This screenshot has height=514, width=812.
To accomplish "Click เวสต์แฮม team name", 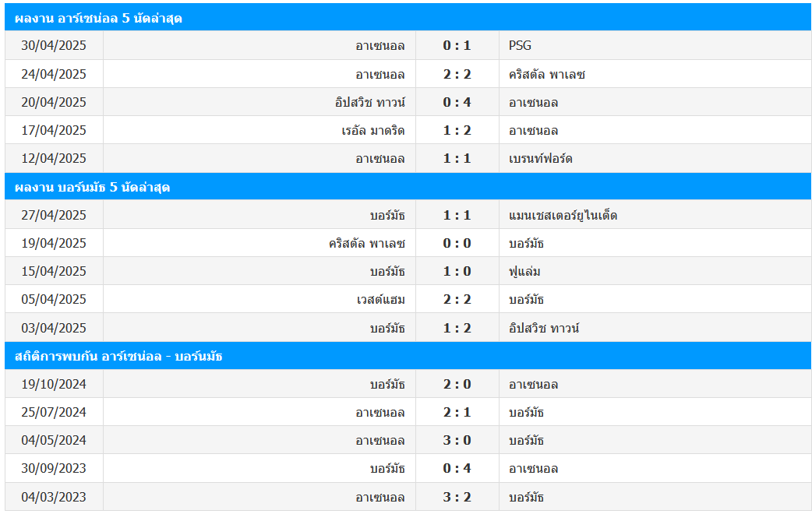I will coord(380,299).
